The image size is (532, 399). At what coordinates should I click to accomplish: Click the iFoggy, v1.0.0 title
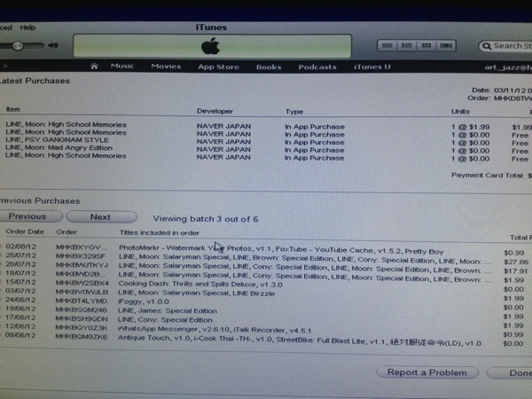coord(143,301)
